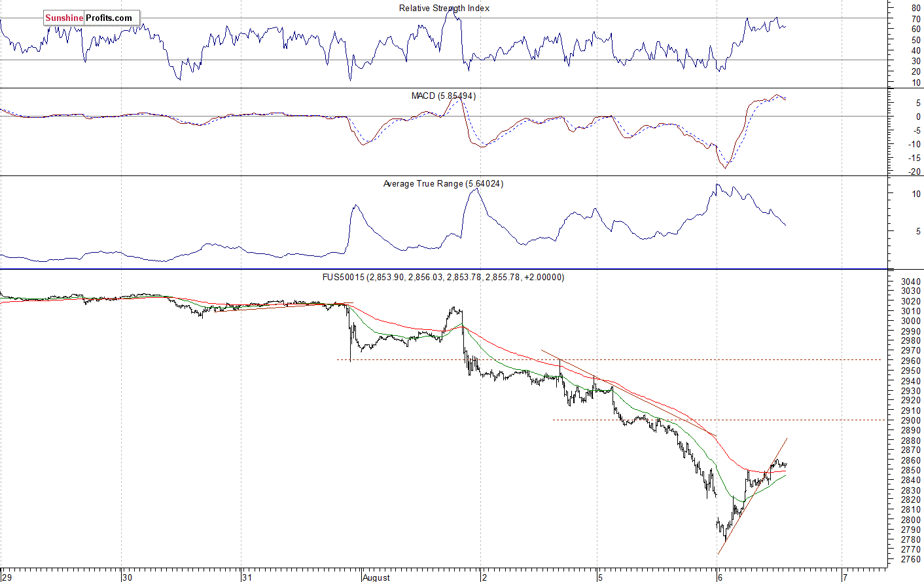The height and width of the screenshot is (582, 924).
Task: Select the August label on time axis
Action: coord(377,577)
